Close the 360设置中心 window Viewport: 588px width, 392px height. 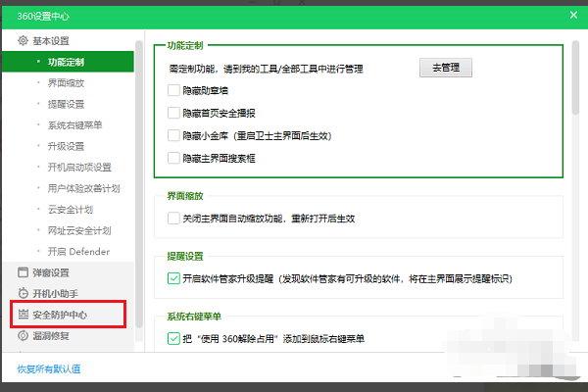tap(573, 14)
